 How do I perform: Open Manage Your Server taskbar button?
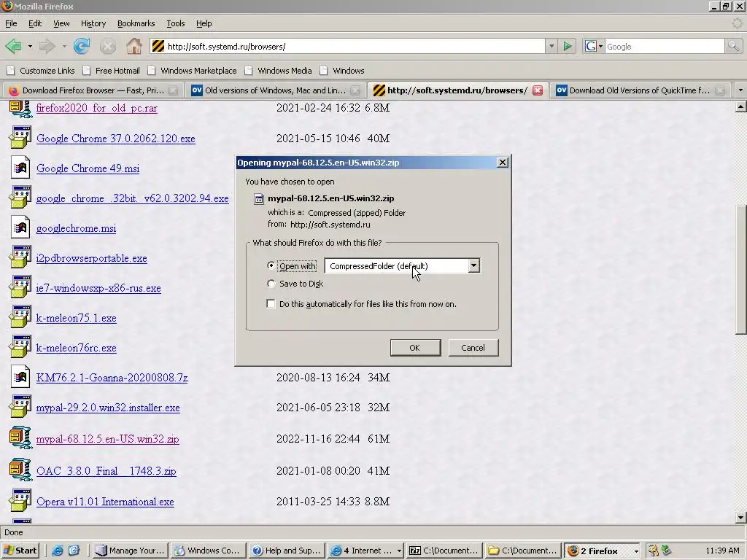tap(130, 551)
